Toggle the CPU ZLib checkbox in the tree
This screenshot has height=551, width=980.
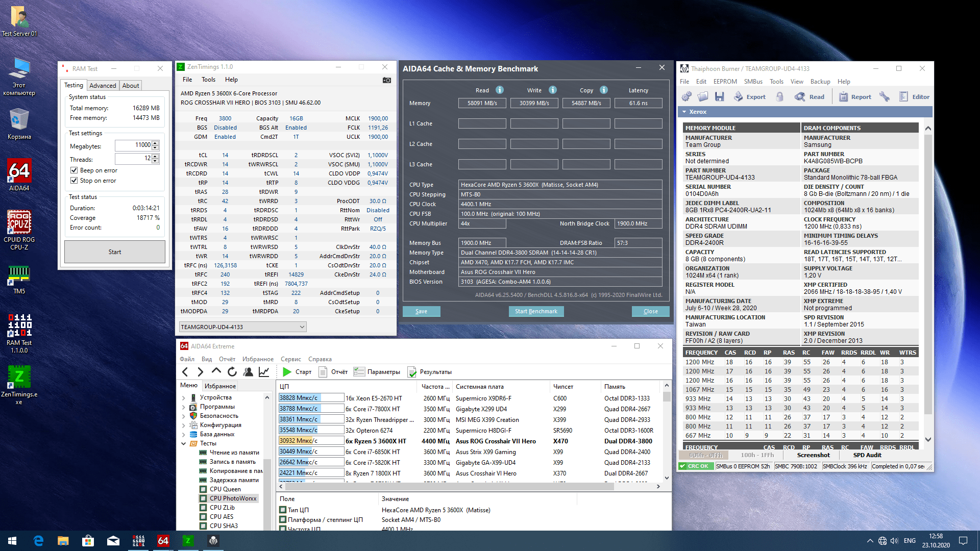click(203, 508)
